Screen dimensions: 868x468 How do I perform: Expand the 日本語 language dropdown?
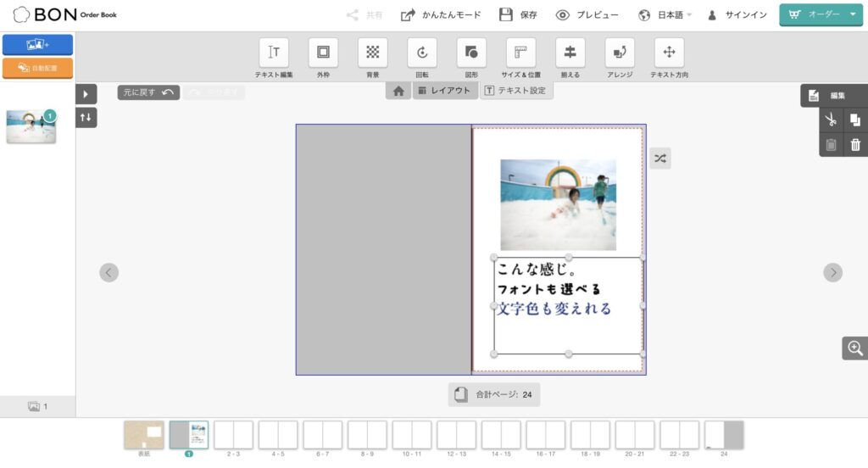coord(665,15)
